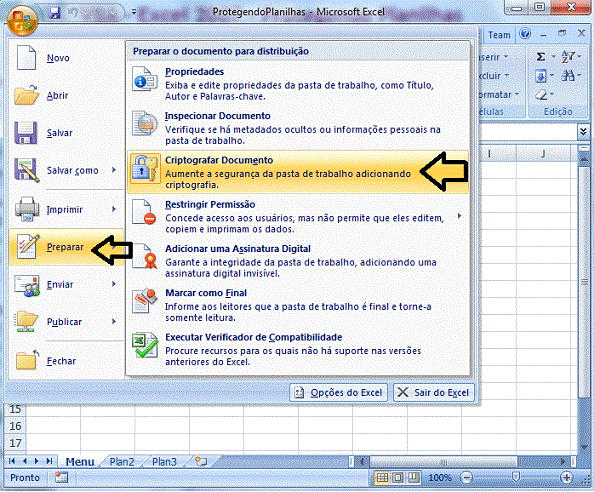Click the Insert Worksheet tab icon
The width and height of the screenshot is (594, 492).
click(201, 461)
